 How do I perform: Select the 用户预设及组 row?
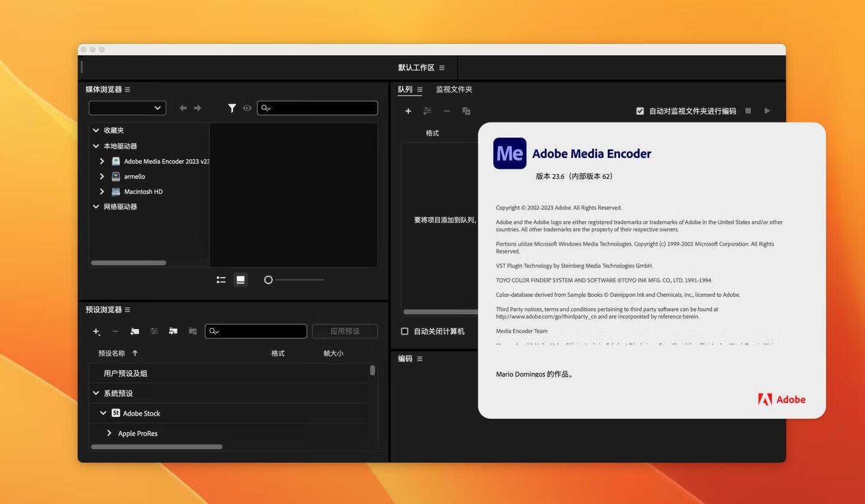(228, 373)
